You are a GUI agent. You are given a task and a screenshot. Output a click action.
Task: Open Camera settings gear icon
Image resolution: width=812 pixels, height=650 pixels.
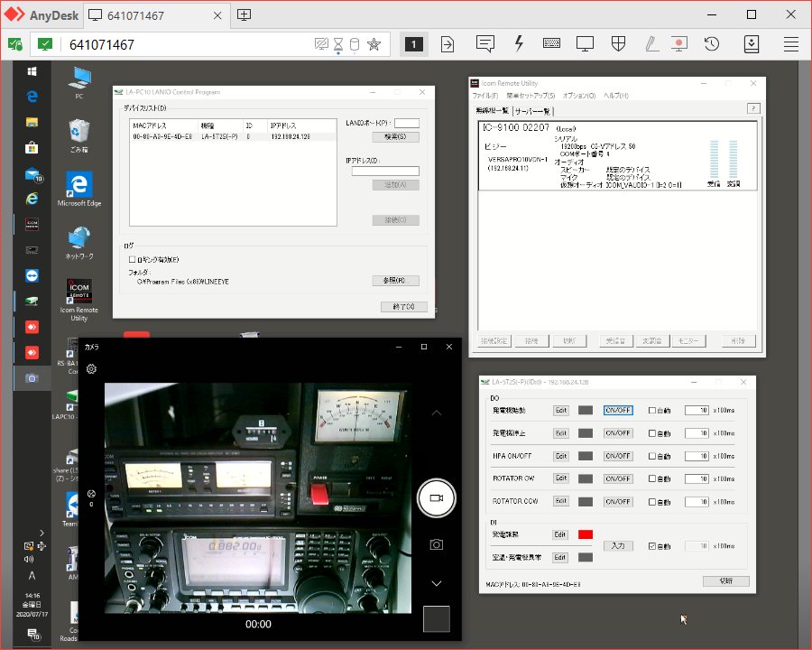(x=91, y=369)
